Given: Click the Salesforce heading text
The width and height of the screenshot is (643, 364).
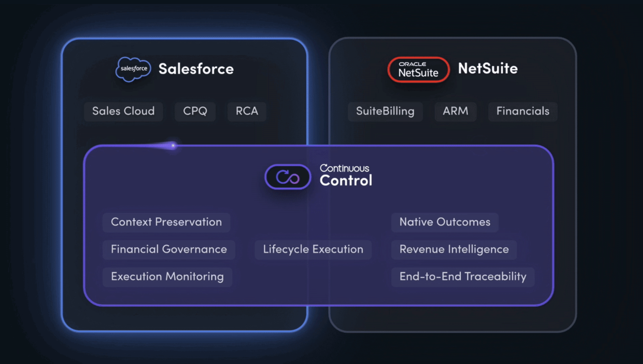Looking at the screenshot, I should click(x=196, y=69).
